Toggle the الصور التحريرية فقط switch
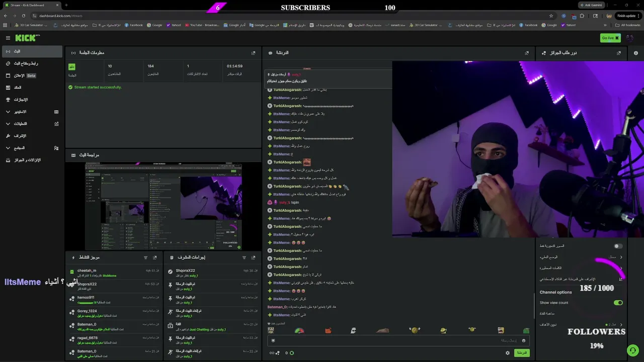 point(618,246)
